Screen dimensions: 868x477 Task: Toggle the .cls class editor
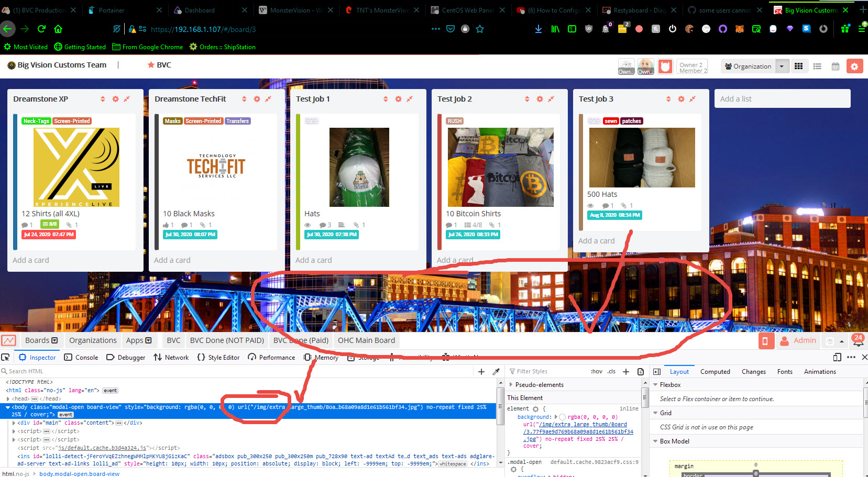click(x=611, y=371)
